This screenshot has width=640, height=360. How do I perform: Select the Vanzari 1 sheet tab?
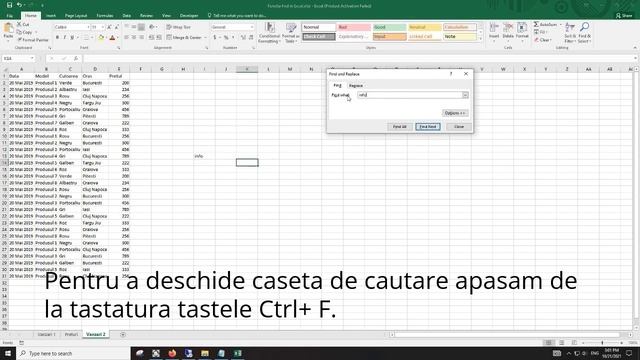46,334
